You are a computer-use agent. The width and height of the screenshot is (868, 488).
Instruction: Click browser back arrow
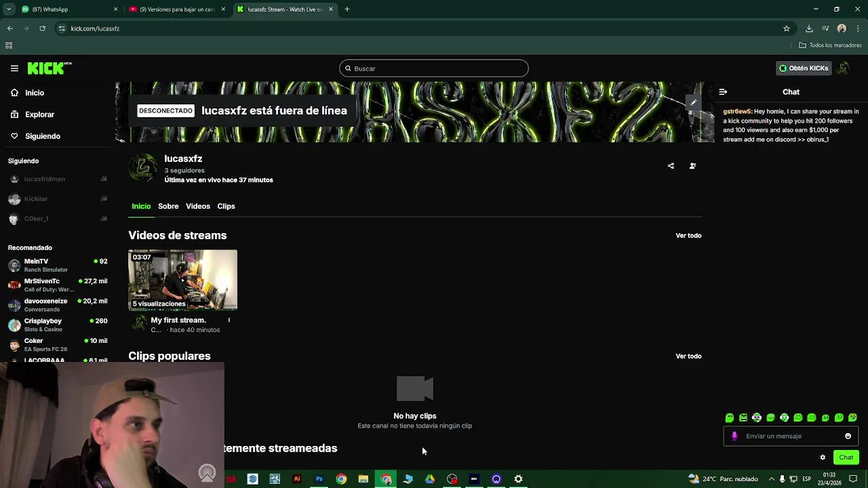pos(9,28)
